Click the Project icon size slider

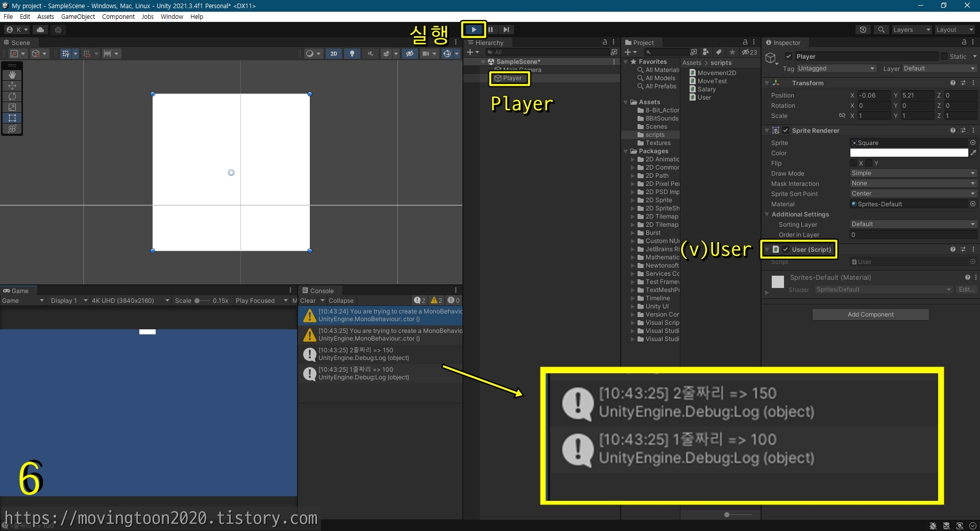tap(738, 515)
